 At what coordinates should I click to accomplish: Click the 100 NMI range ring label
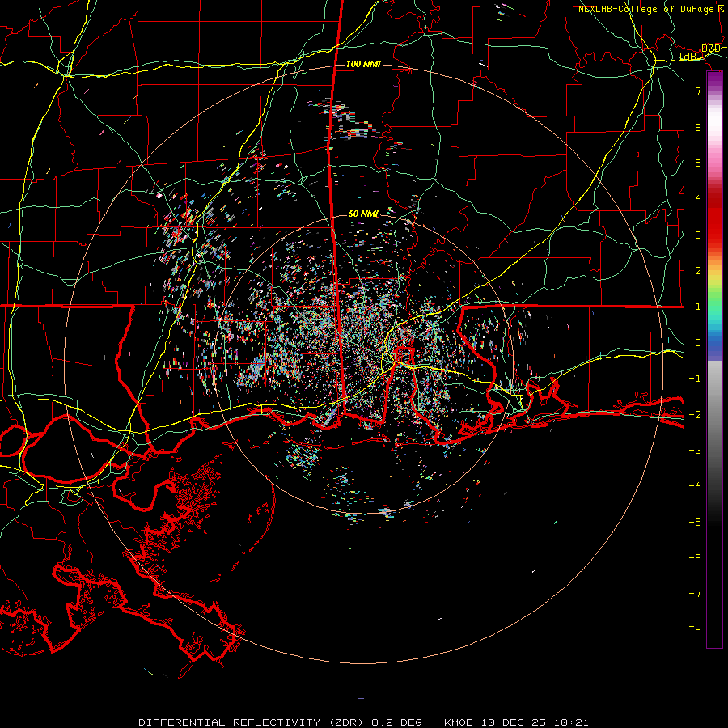point(363,64)
